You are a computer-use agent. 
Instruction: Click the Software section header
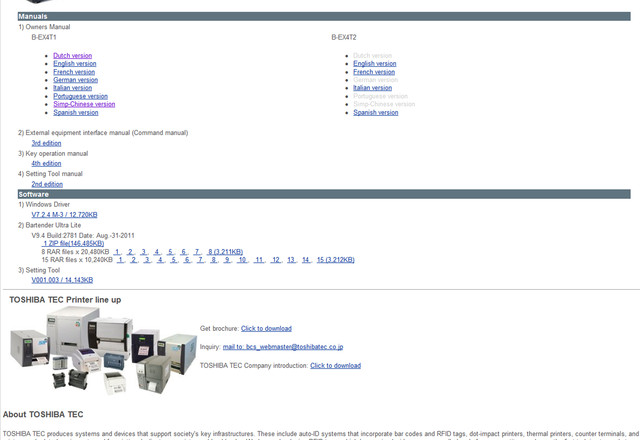[x=324, y=194]
